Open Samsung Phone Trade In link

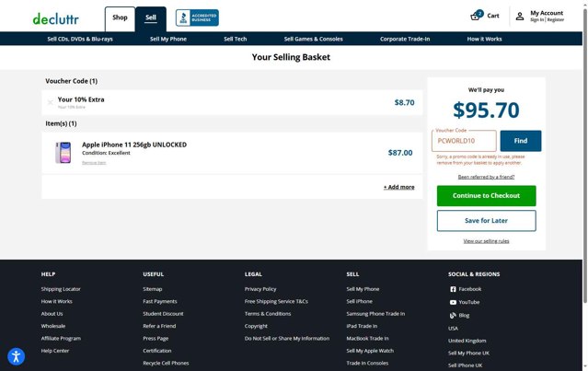(x=375, y=314)
